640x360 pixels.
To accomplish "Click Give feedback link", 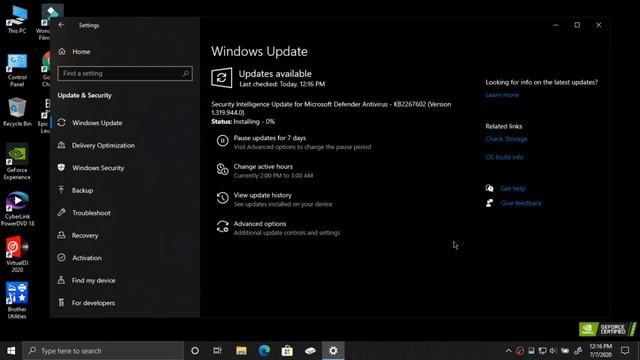I will 521,203.
